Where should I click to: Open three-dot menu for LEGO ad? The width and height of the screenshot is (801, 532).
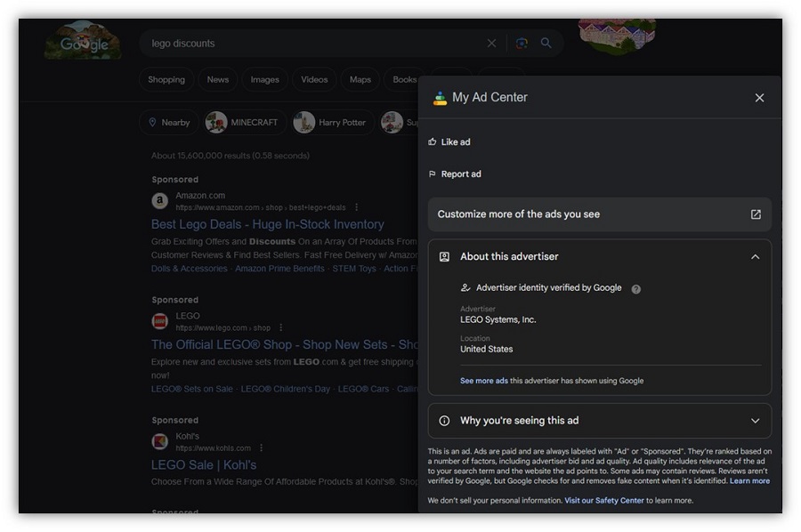281,327
